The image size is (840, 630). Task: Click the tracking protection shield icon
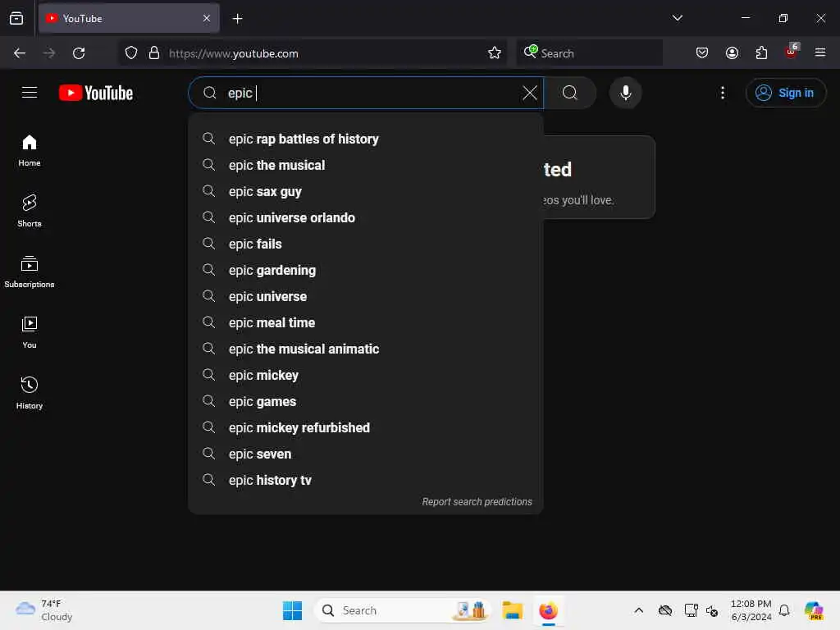point(131,53)
